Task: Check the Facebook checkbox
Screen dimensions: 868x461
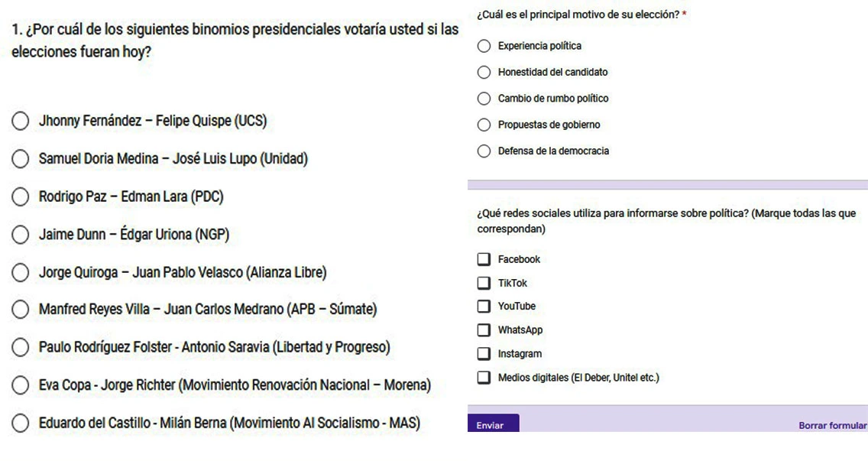Action: [x=484, y=259]
